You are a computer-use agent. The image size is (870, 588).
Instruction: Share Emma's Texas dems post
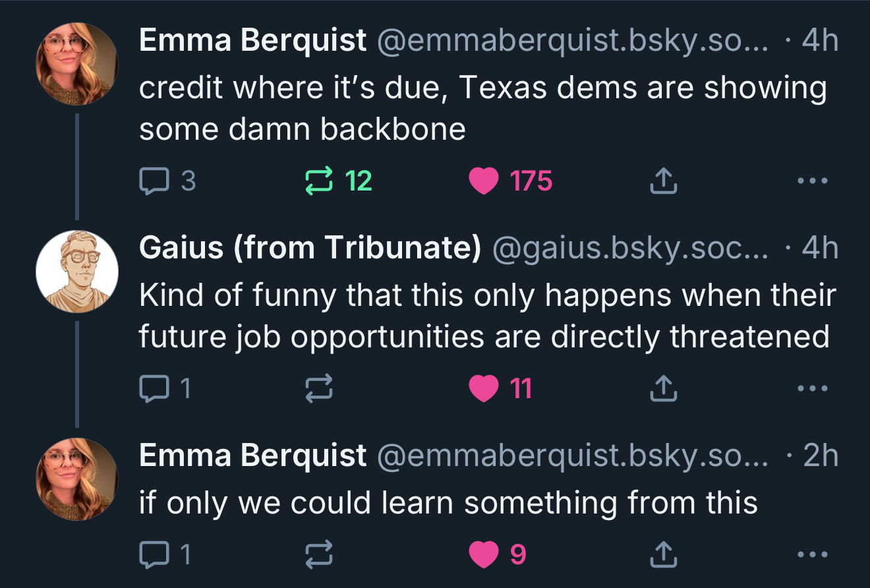tap(663, 181)
